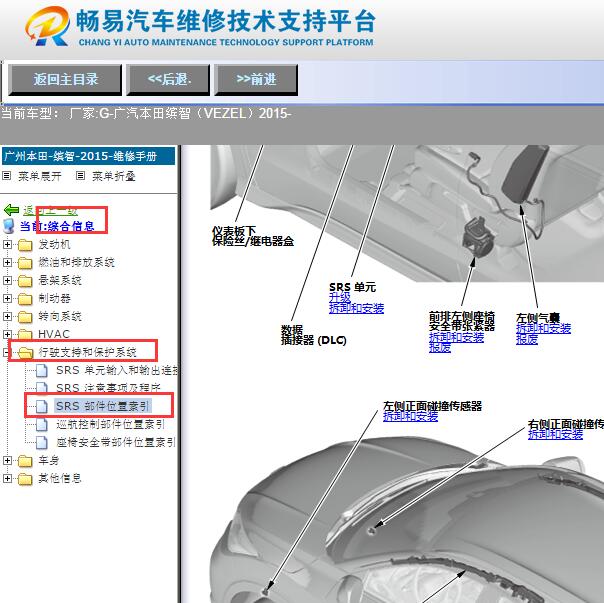Click the SRS 单元输入和输出连接 page icon
This screenshot has width=604, height=603.
tap(42, 371)
